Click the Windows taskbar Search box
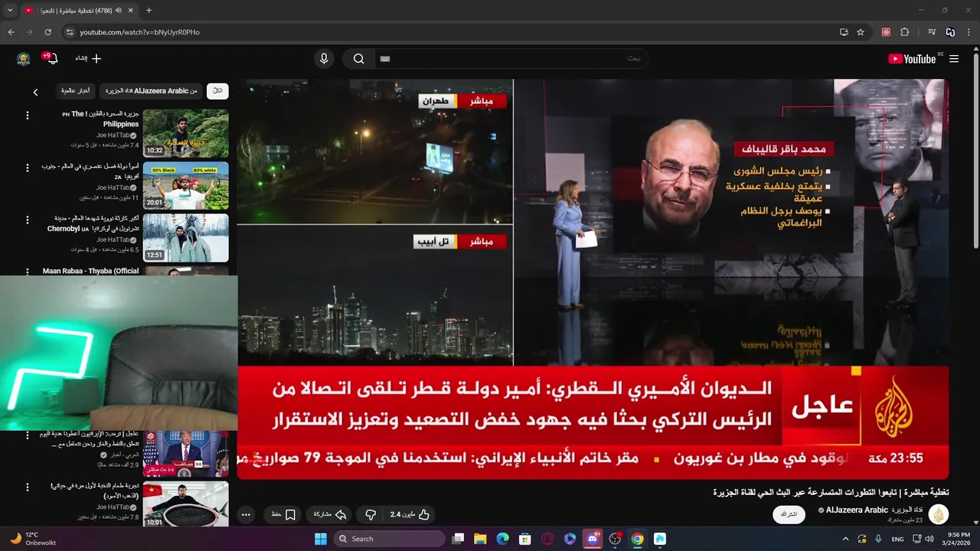Image resolution: width=980 pixels, height=551 pixels. point(390,539)
